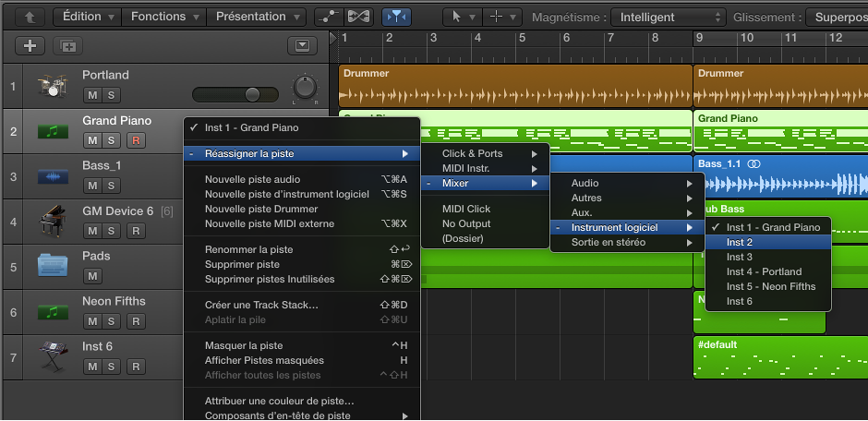
Task: Toggle record enable on Grand Piano track
Action: point(135,140)
